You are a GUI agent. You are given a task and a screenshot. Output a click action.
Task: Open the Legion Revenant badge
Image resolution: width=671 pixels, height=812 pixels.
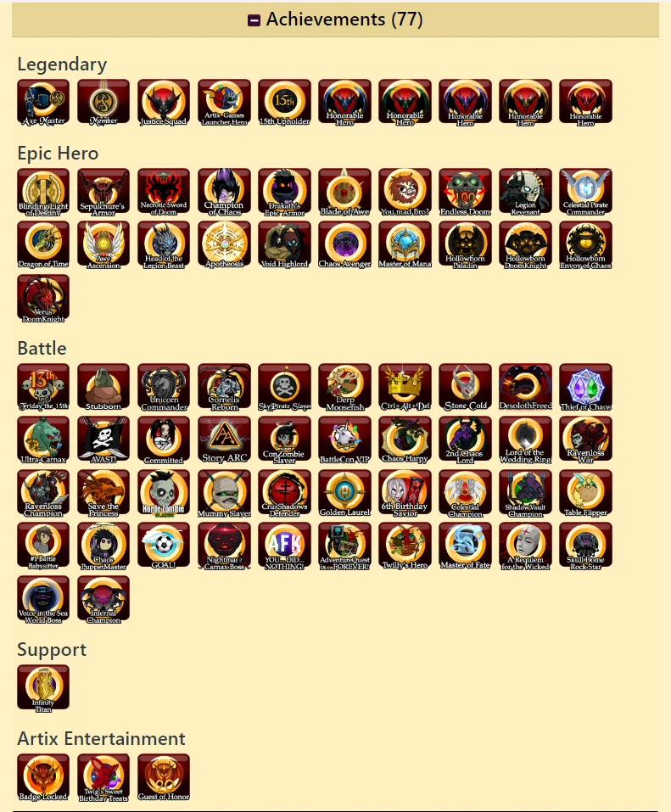click(x=525, y=192)
